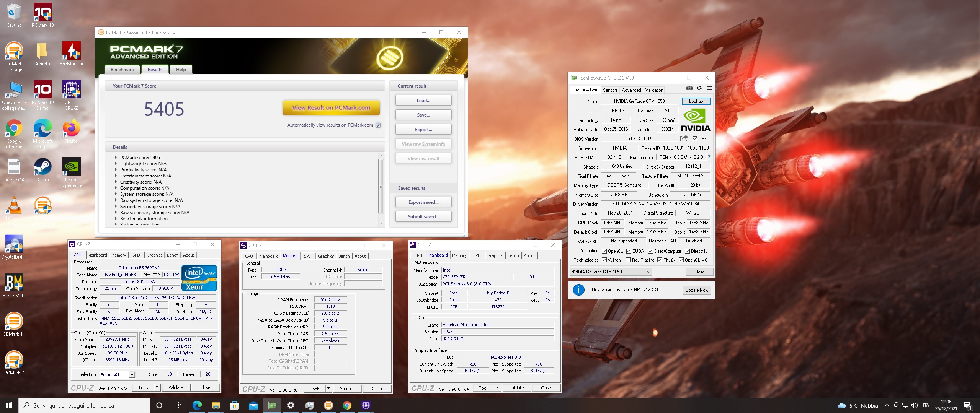This screenshot has width=980, height=413.
Task: Open the Alberto folder icon
Action: click(x=42, y=54)
